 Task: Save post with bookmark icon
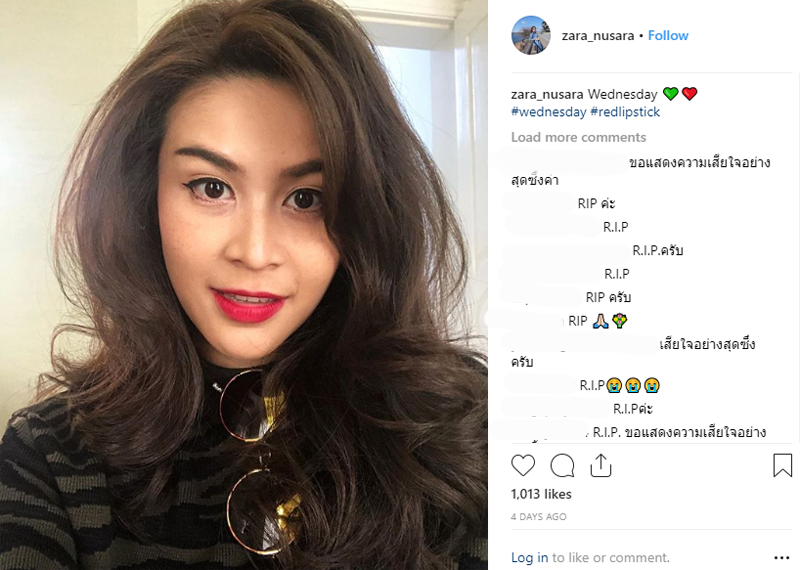(x=782, y=465)
